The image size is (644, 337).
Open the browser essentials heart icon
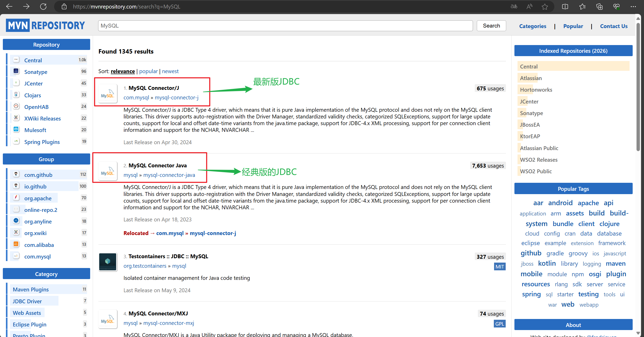point(616,6)
